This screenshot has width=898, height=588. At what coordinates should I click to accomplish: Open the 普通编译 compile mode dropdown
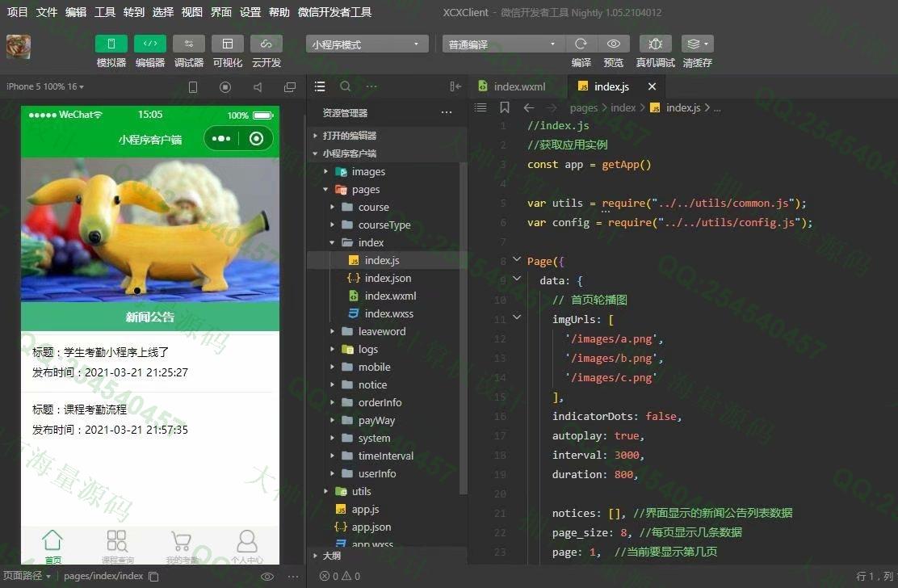(504, 44)
